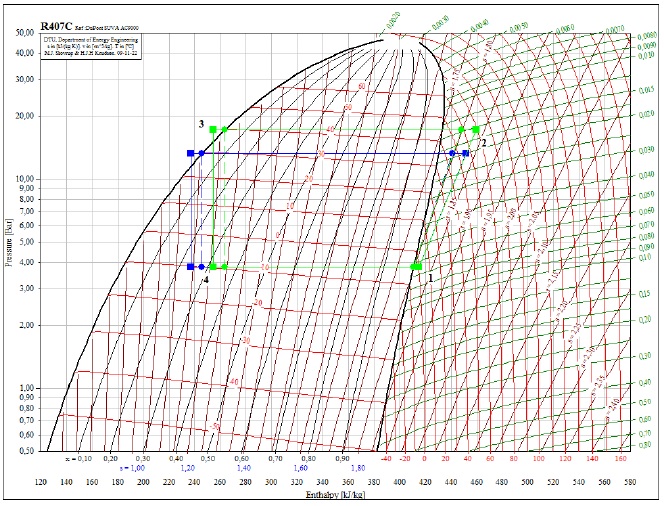This screenshot has height=506, width=664.
Task: Click enthalpy axis tick '400'
Action: (x=399, y=482)
